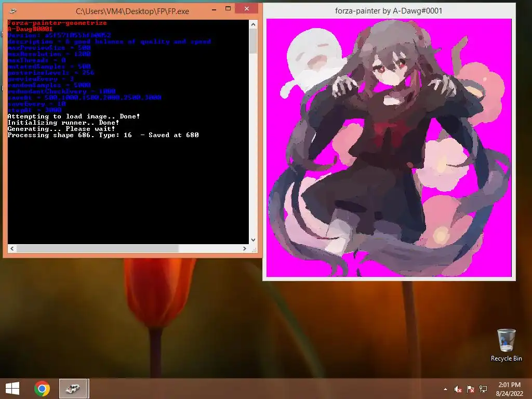Click FP.exe console title bar system icon
The image size is (532, 399).
point(12,11)
